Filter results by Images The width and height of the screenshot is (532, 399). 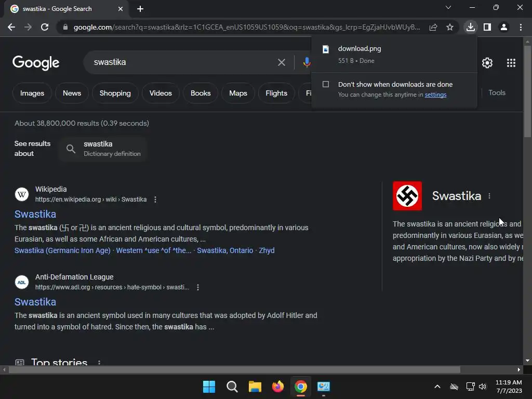tap(32, 93)
